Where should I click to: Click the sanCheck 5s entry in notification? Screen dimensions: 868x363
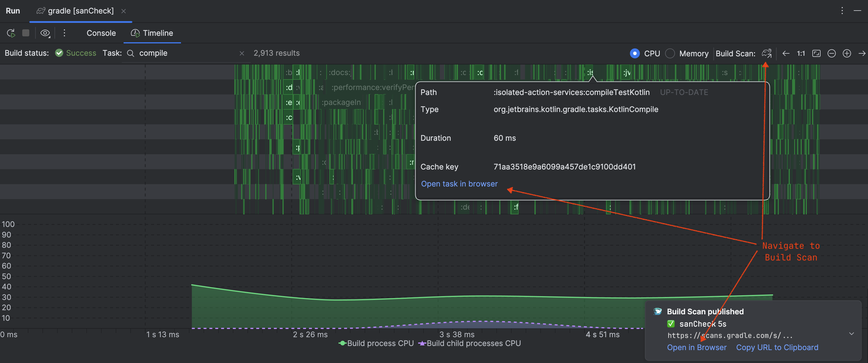point(702,324)
